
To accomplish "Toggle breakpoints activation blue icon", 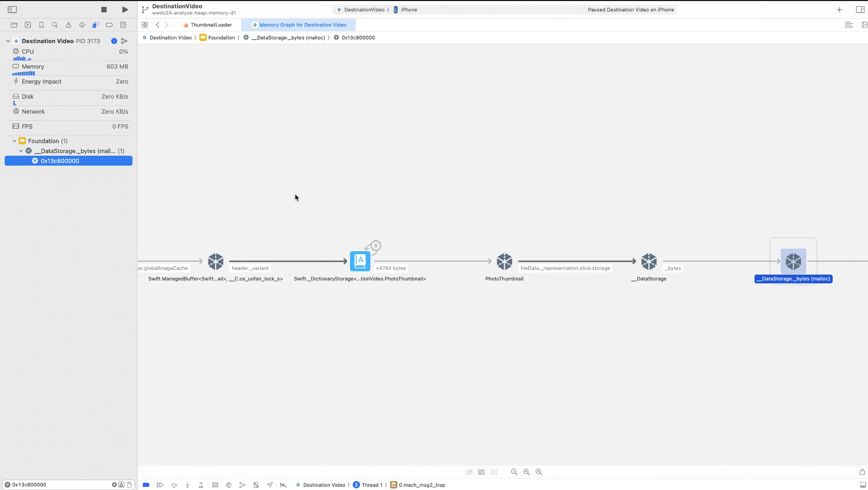I will (x=146, y=485).
